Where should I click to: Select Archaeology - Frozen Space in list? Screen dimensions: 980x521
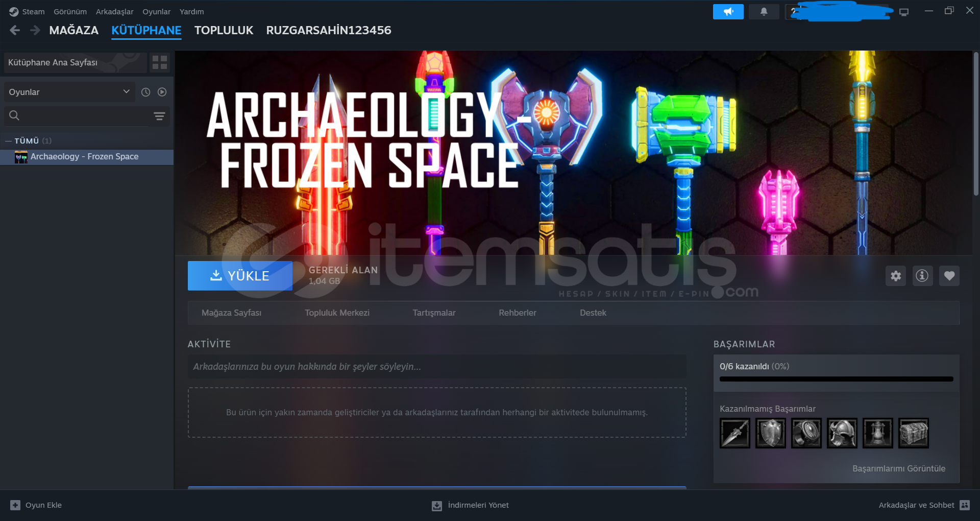pos(87,157)
